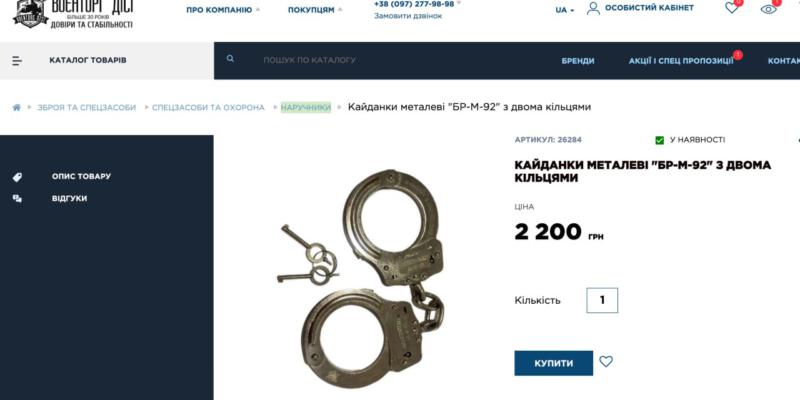Expand the phone number dropdown arrow
Screen dimensions: 800x400
point(459,4)
